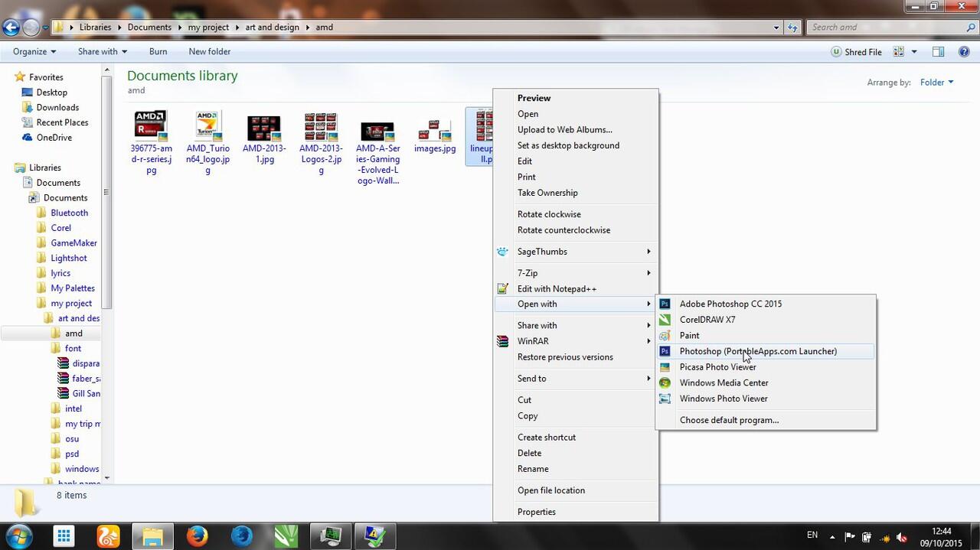Viewport: 980px width, 550px height.
Task: Choose Edit with Notepad++
Action: click(x=576, y=288)
